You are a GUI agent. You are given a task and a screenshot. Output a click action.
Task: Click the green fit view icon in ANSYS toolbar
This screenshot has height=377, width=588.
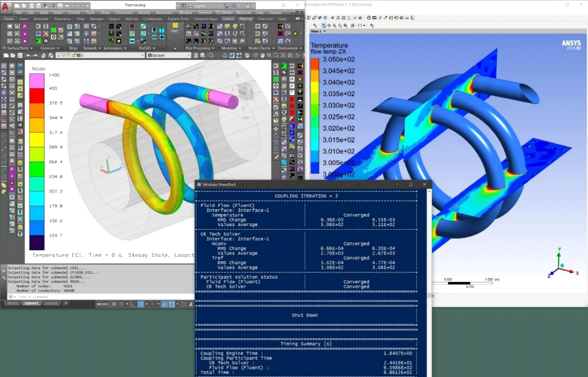352,25
